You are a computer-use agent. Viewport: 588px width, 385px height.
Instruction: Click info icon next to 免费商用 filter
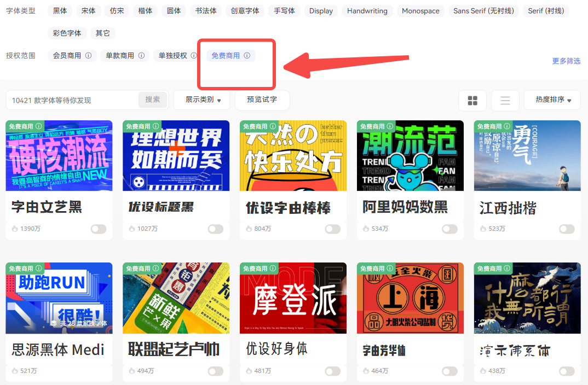[247, 56]
